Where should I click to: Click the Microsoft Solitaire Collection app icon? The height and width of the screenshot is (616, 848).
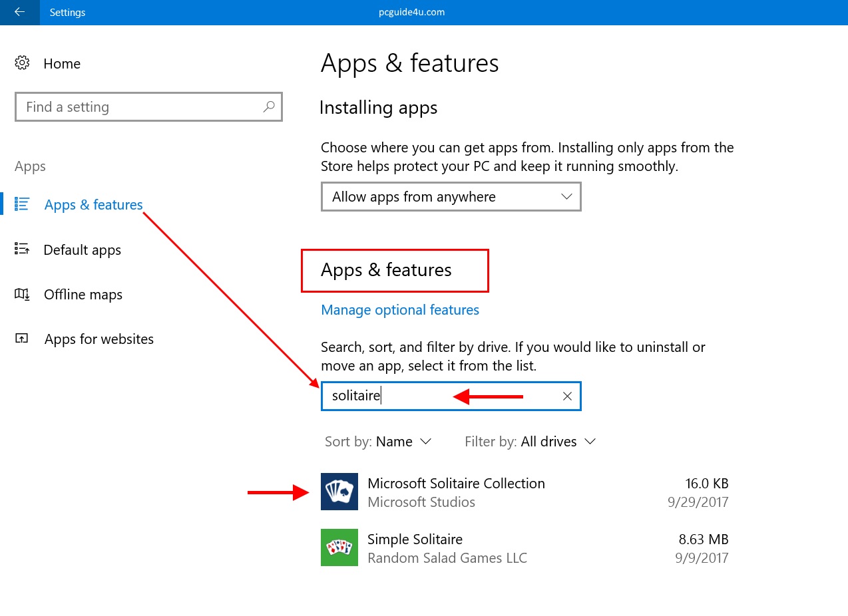(x=339, y=492)
